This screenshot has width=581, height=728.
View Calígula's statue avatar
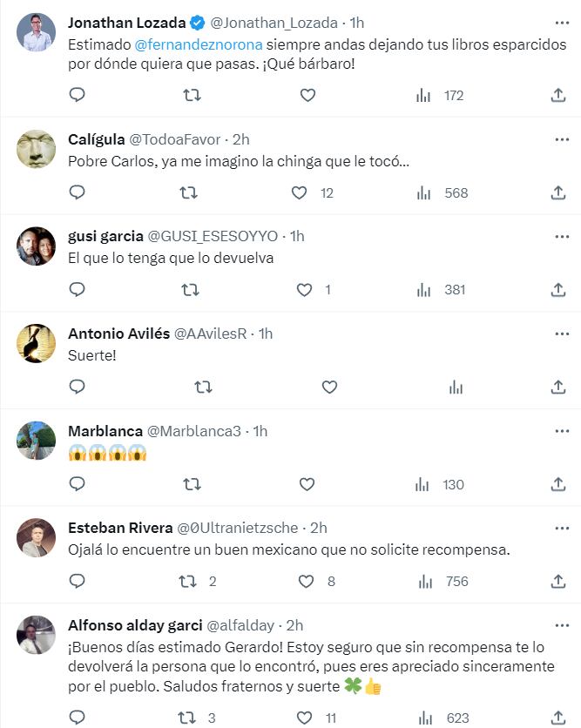[36, 149]
